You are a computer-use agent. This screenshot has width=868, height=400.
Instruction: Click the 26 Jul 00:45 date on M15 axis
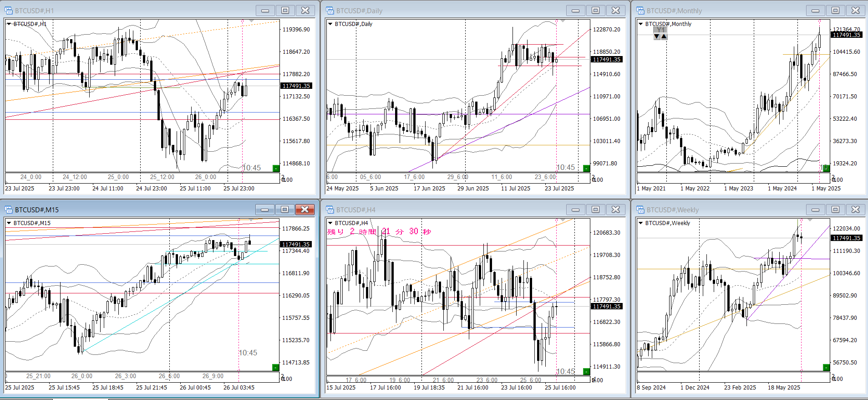(195, 387)
